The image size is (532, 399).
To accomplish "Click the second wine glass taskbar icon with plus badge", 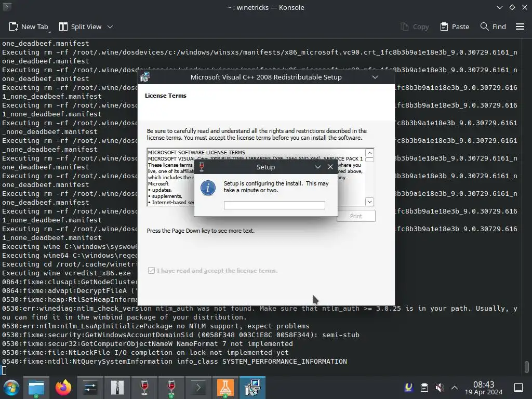I will pos(171,388).
